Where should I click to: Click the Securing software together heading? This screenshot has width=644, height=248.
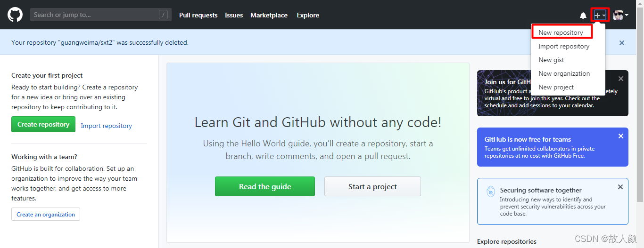(541, 190)
